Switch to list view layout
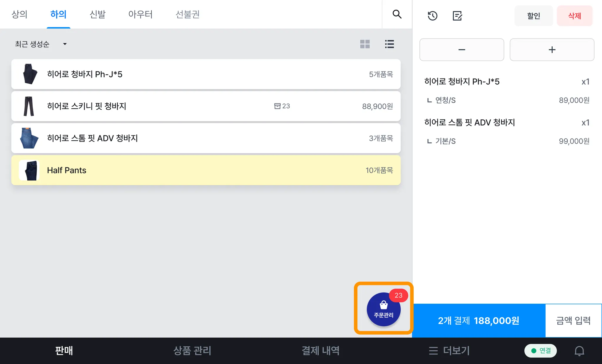This screenshot has height=364, width=602. 389,44
